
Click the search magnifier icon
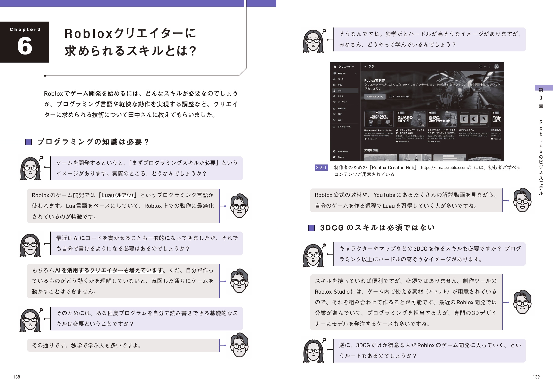[485, 67]
